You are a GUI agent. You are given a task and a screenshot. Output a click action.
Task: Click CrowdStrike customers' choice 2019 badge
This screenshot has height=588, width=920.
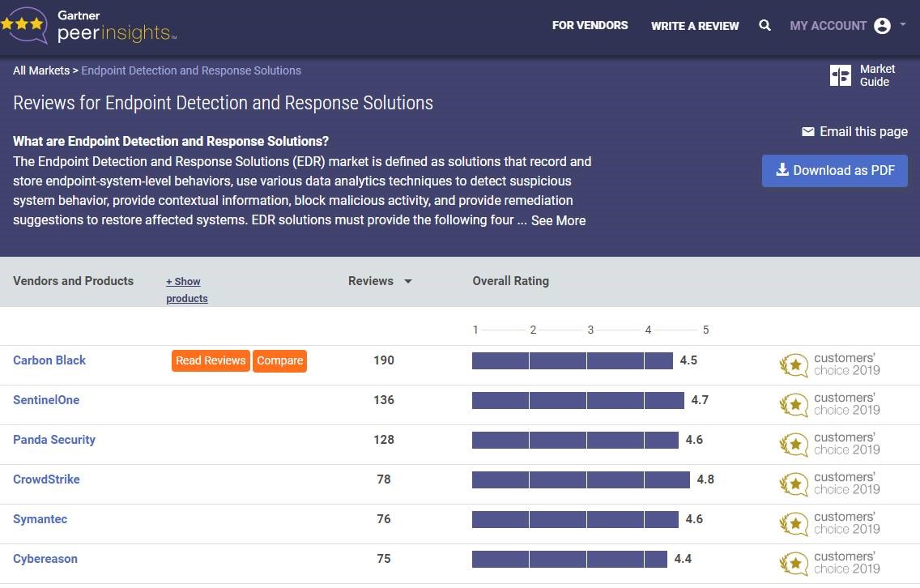829,484
